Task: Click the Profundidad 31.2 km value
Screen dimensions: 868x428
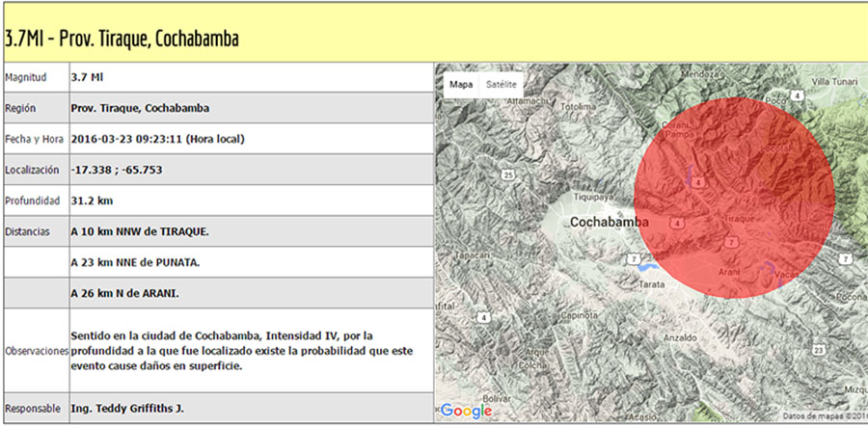Action: 92,201
